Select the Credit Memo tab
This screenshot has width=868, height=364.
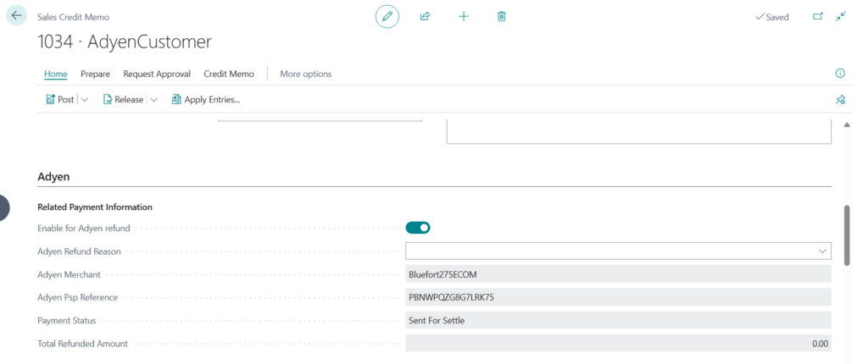pyautogui.click(x=229, y=74)
